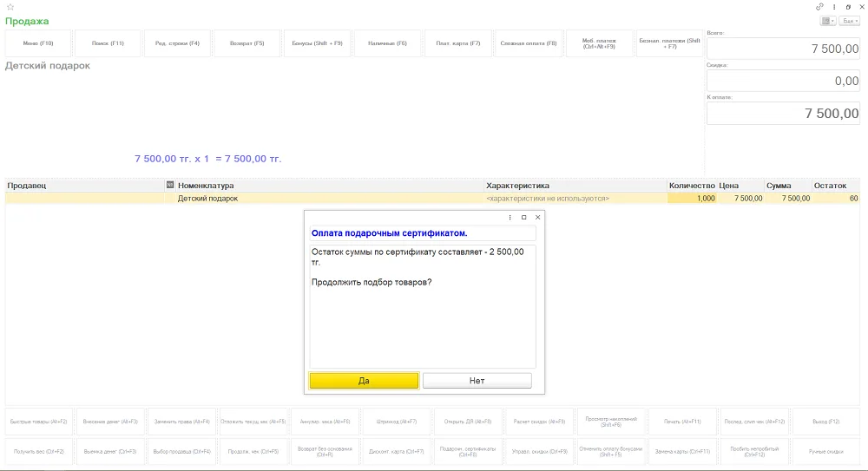Click the характеристики не используются cell

(x=575, y=198)
